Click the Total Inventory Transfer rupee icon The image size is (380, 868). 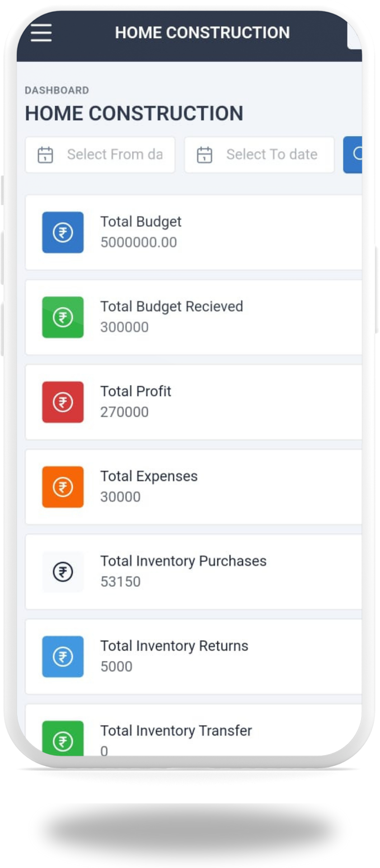[63, 739]
